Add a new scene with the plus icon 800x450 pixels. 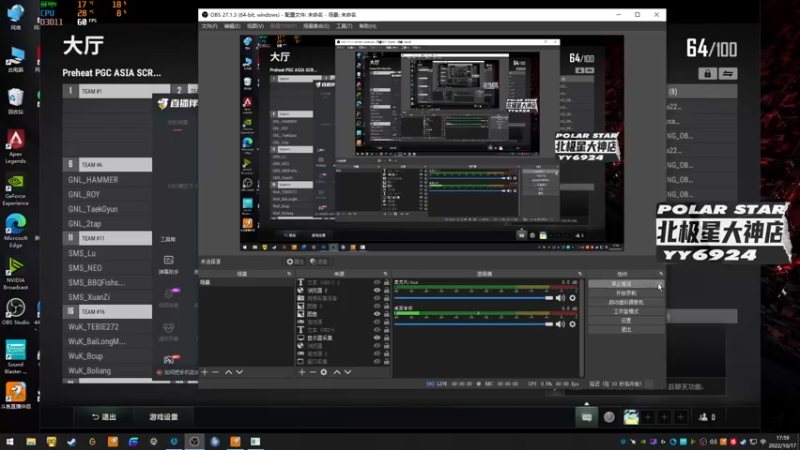205,372
